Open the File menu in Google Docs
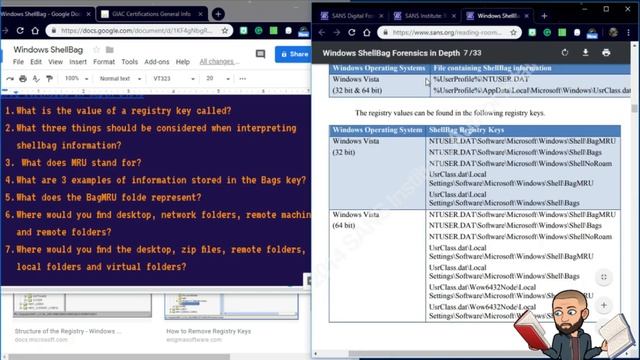 (x=18, y=62)
